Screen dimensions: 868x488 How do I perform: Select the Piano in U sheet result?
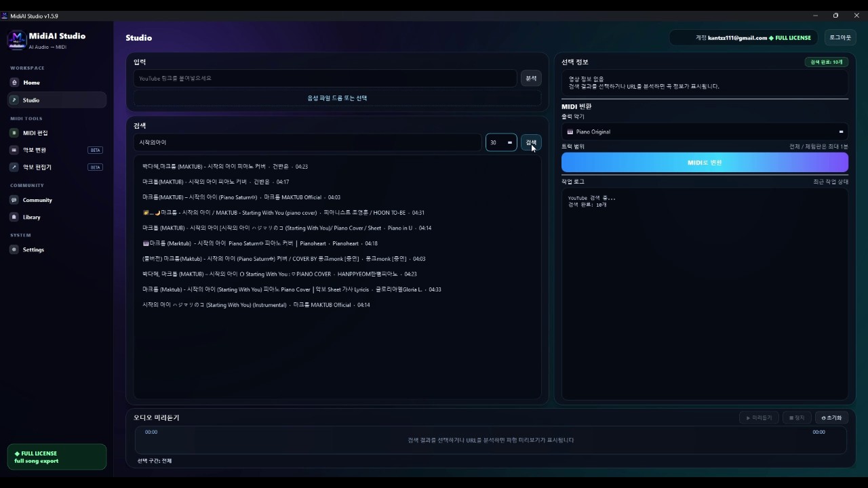337,228
